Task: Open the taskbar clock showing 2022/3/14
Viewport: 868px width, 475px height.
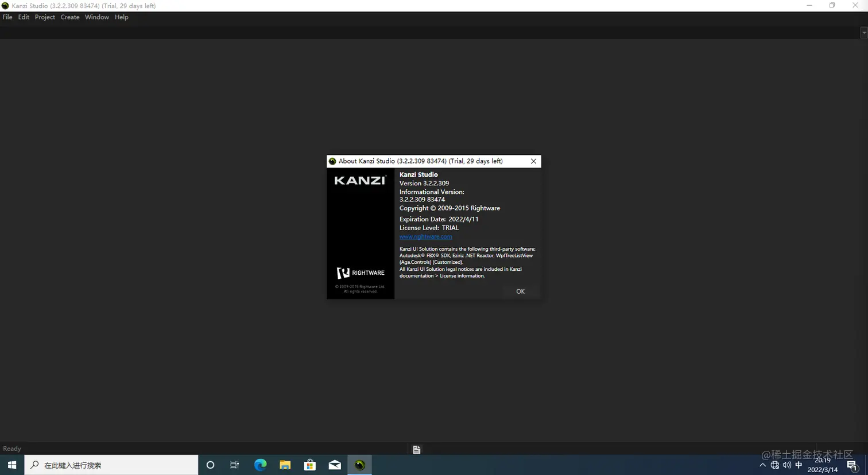Action: pos(823,465)
